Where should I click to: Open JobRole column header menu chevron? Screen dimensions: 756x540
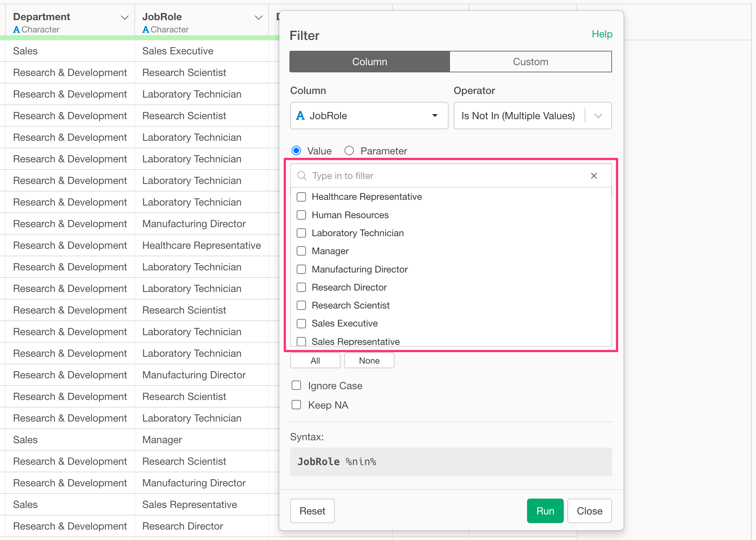258,17
